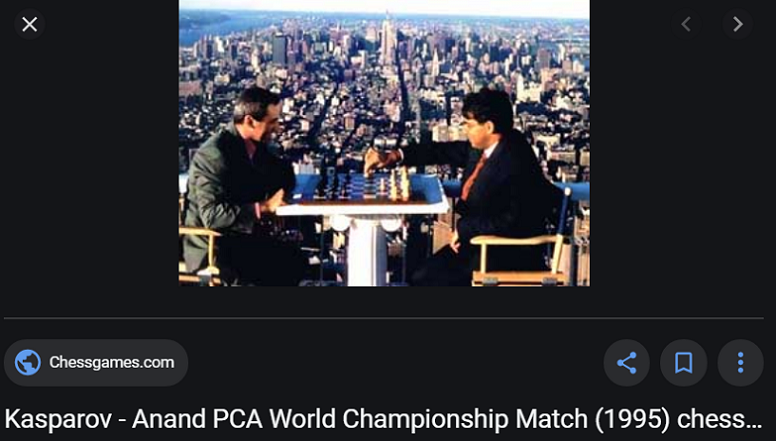Click the Chessgames.com text label

coord(112,363)
